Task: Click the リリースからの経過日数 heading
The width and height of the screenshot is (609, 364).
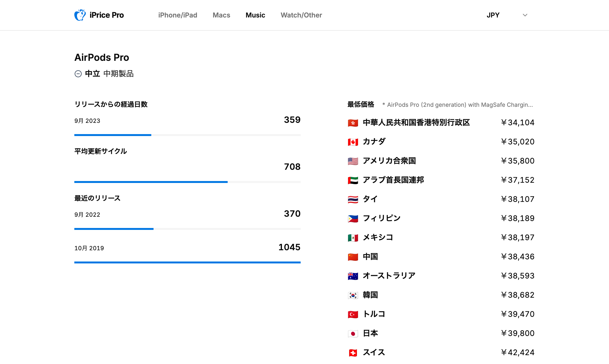Action: (111, 104)
